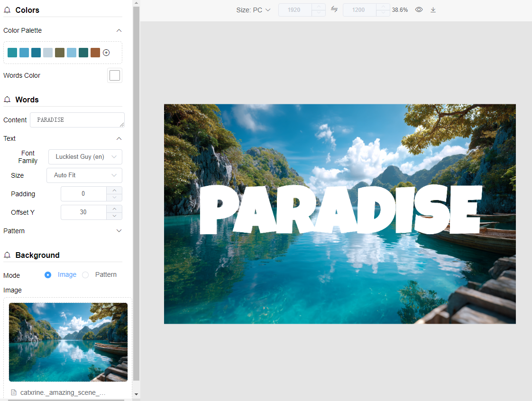This screenshot has width=532, height=401.
Task: Open the Font Family Luckiest Guy dropdown
Action: click(x=85, y=157)
